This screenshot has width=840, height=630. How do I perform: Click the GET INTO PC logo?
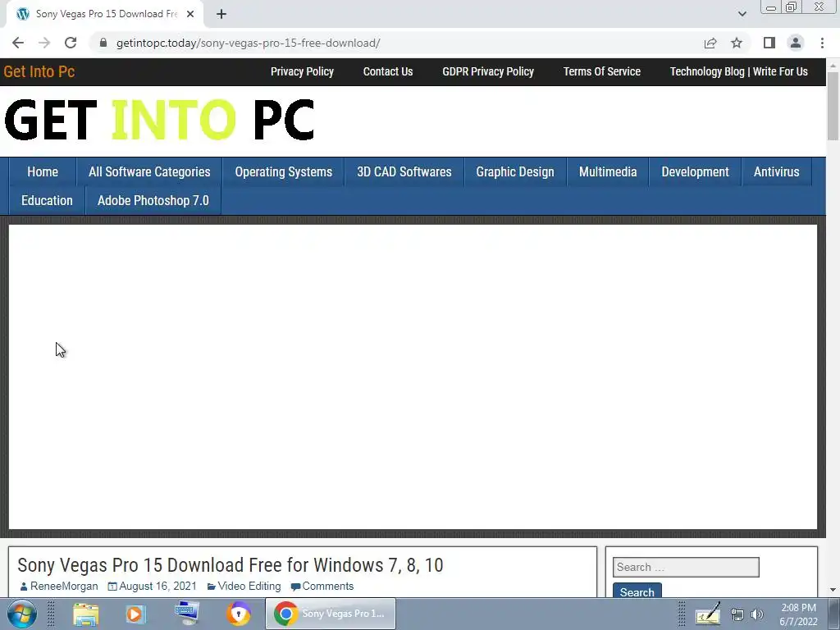[159, 120]
